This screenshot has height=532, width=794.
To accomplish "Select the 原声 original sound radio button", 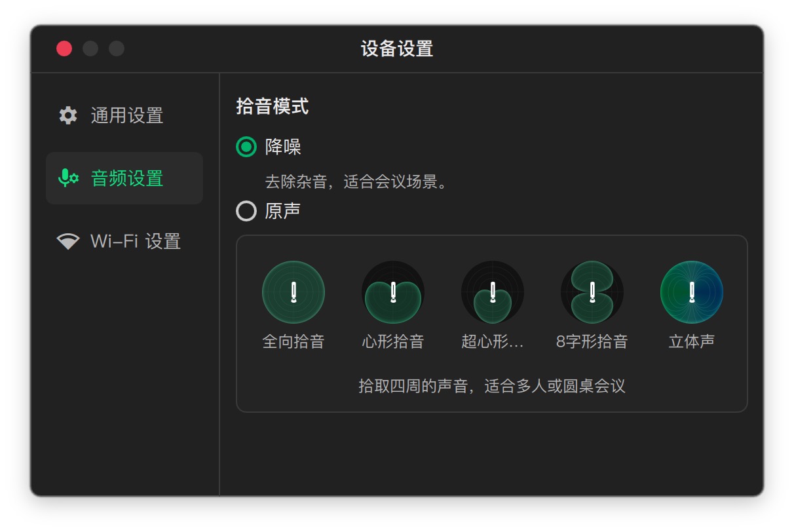I will [246, 211].
